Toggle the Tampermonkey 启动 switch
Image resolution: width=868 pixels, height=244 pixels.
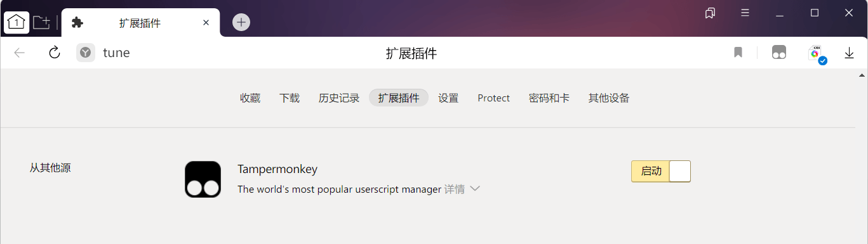coord(660,171)
